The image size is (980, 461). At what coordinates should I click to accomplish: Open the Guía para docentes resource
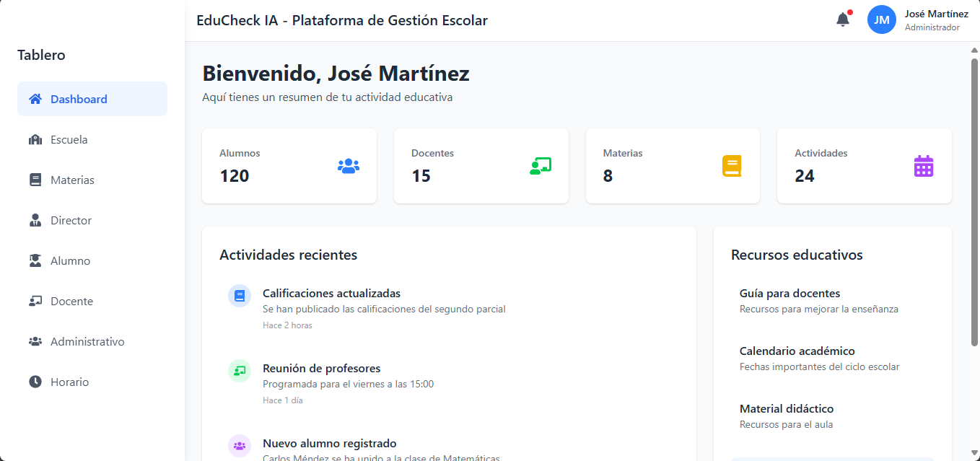point(833,301)
